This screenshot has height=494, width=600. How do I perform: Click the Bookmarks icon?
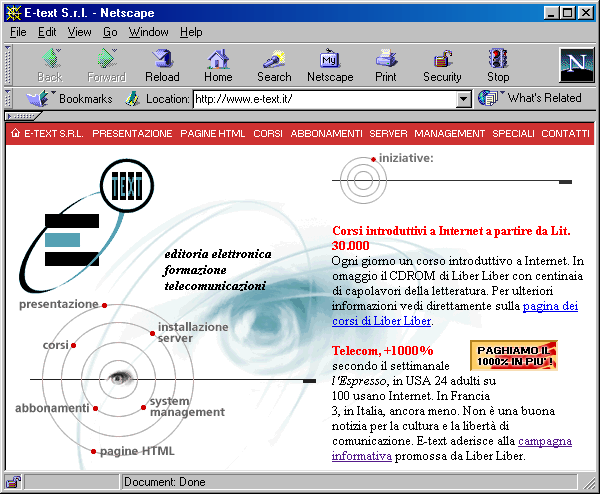[x=40, y=98]
